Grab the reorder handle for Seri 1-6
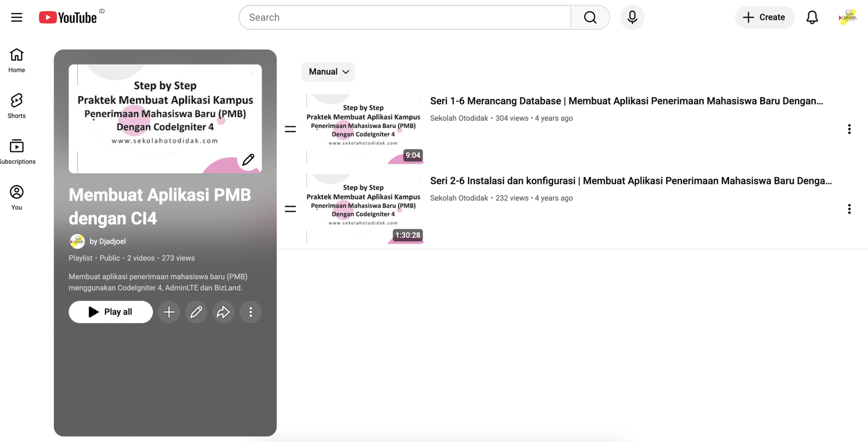The height and width of the screenshot is (442, 868). (290, 129)
